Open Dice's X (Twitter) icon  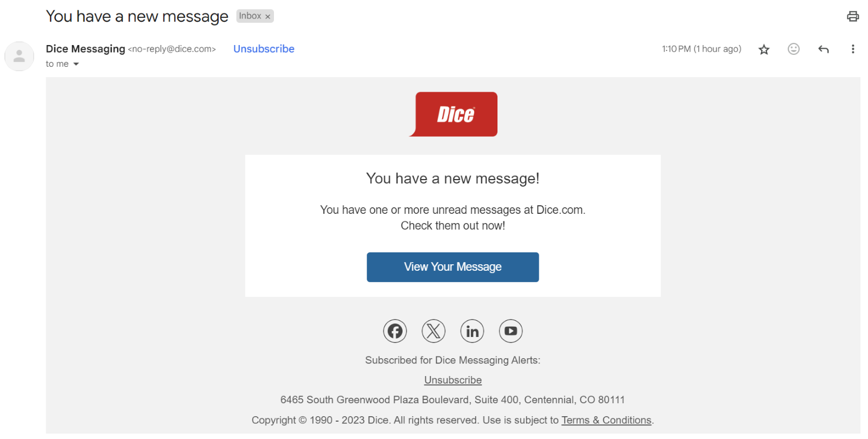pyautogui.click(x=433, y=331)
